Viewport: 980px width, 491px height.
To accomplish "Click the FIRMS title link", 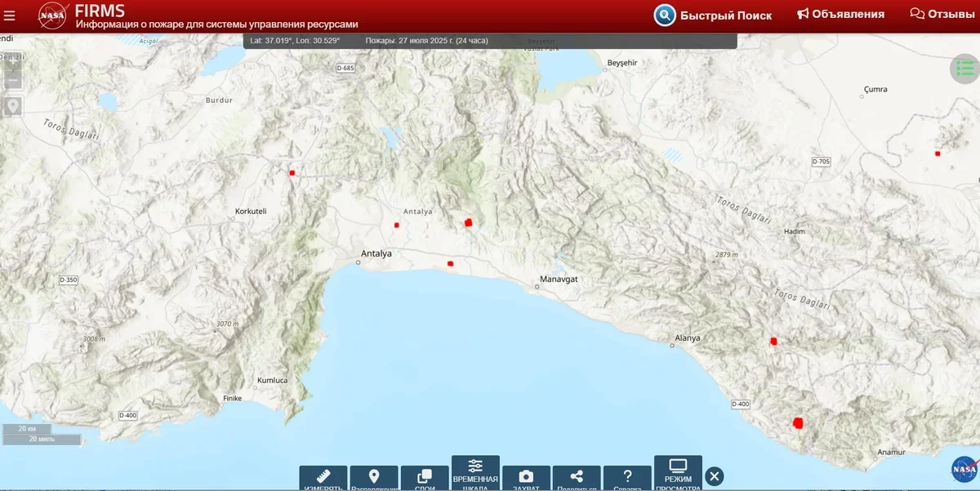I will click(x=100, y=11).
